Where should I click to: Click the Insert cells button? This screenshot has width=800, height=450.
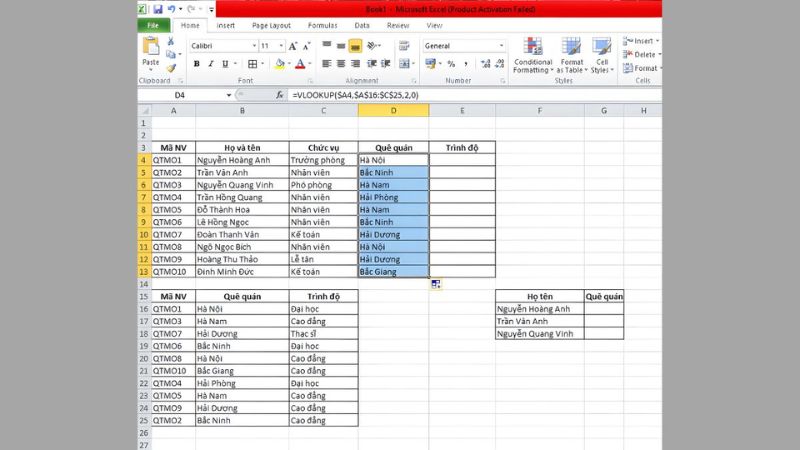pyautogui.click(x=641, y=41)
